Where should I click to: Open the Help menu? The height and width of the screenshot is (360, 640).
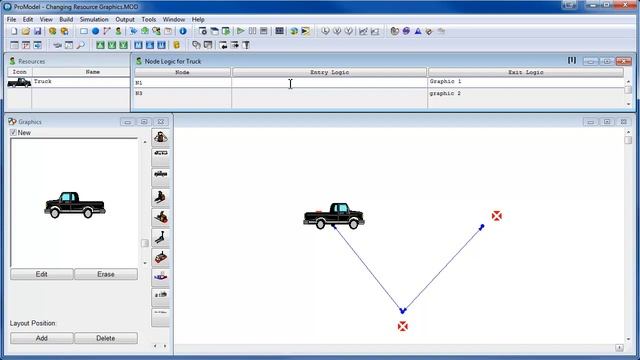click(198, 19)
